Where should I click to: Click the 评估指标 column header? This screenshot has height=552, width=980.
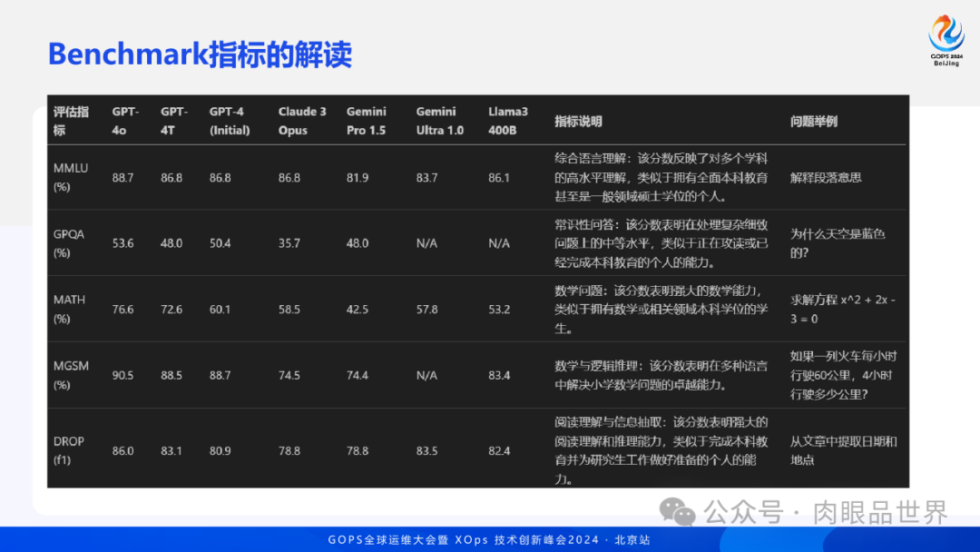pyautogui.click(x=71, y=121)
